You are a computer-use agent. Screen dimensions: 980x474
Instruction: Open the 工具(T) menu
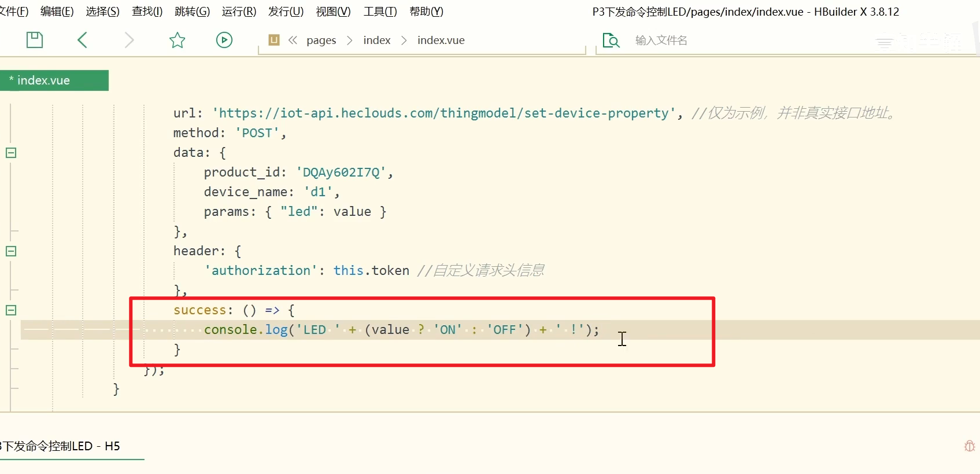tap(380, 12)
